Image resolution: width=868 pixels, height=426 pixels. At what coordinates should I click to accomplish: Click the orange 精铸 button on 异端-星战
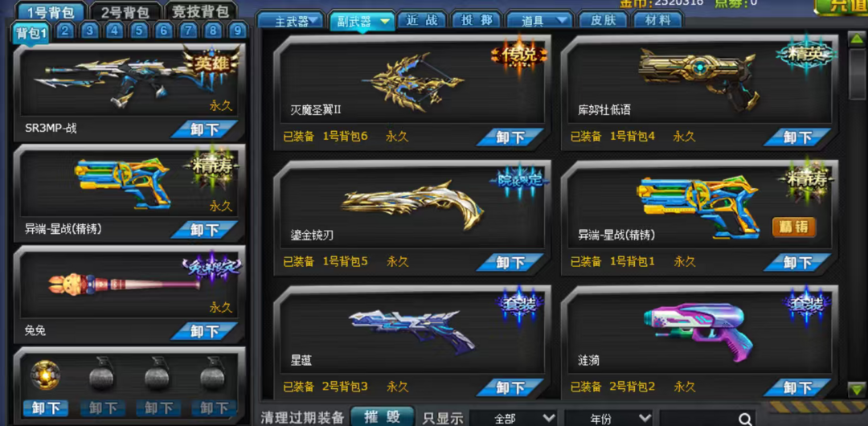tap(794, 227)
